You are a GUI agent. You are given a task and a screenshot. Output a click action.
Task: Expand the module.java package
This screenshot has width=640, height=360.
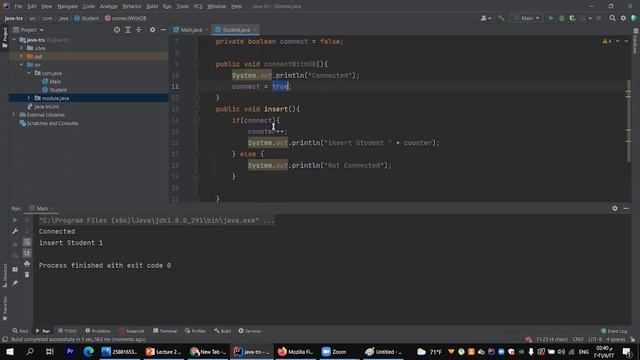click(29, 98)
